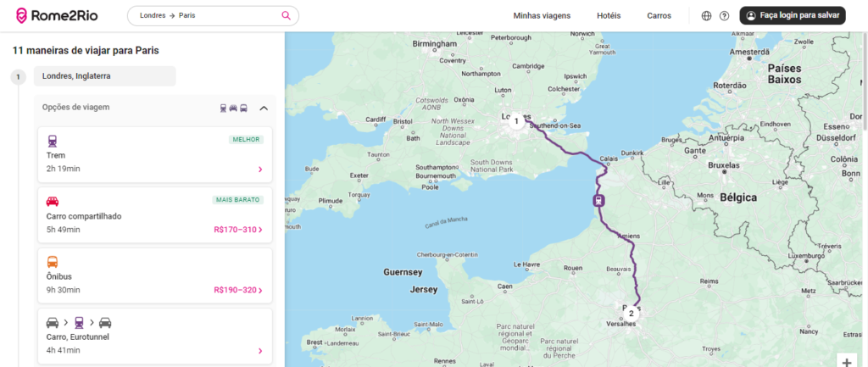This screenshot has width=868, height=367.
Task: Click the search magnifier icon
Action: [x=286, y=15]
